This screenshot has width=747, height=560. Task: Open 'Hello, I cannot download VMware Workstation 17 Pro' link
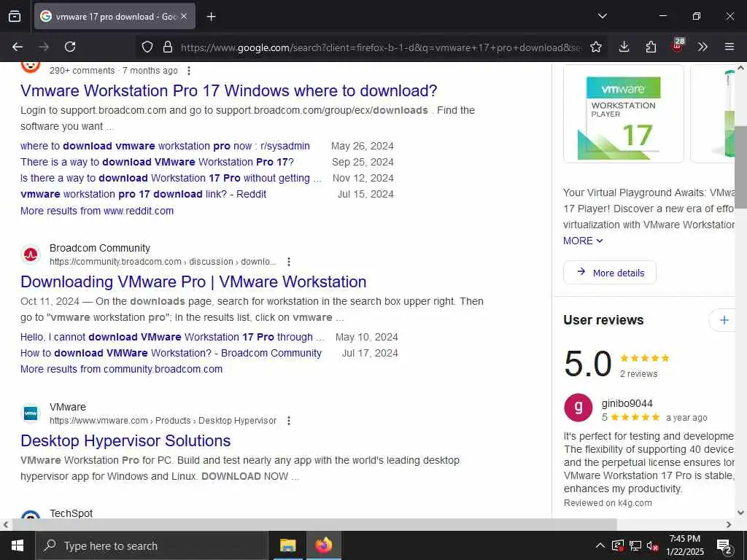click(172, 337)
